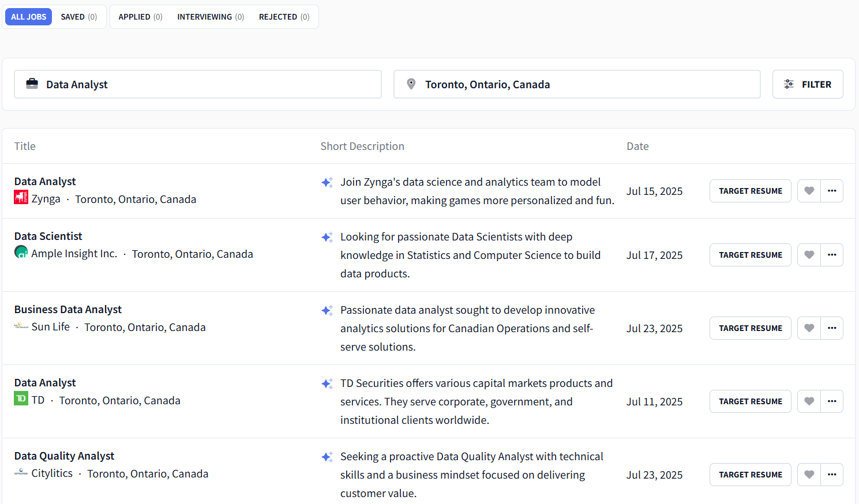The width and height of the screenshot is (859, 504).
Task: Click AI sparkle icon beside Data Scientist description
Action: [327, 237]
